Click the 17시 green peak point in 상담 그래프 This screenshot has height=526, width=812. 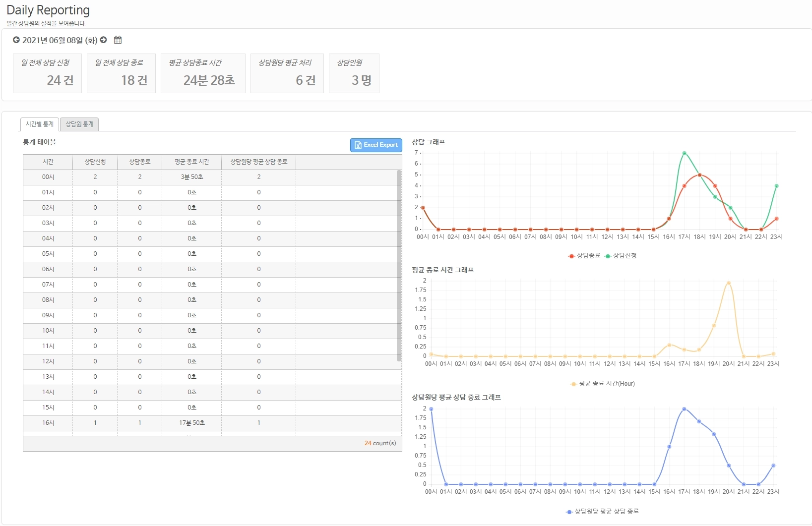pos(685,153)
